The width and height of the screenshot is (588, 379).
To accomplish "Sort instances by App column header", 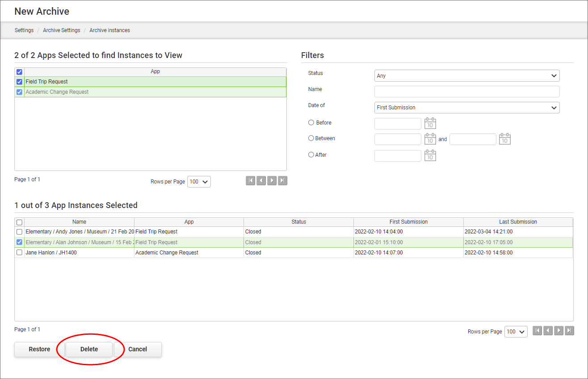I will [189, 222].
